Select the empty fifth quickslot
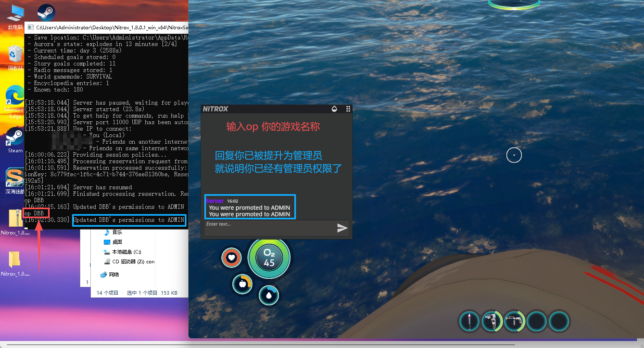Image resolution: width=644 pixels, height=348 pixels. (559, 321)
